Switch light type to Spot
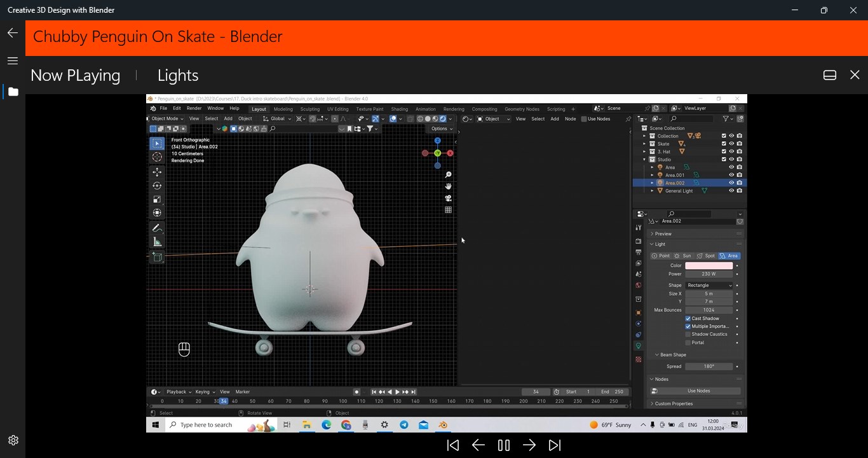Screen dimensions: 868x458 click(x=706, y=256)
